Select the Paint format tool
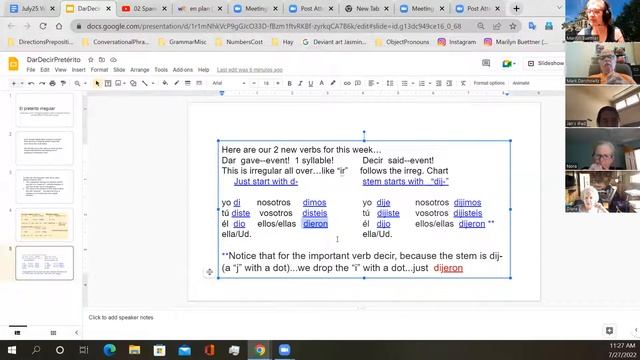The image size is (640, 360). point(63,83)
